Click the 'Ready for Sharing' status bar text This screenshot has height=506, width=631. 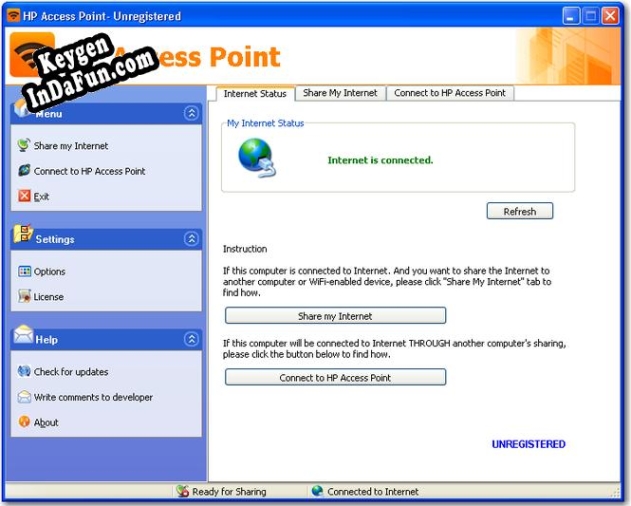coord(229,492)
